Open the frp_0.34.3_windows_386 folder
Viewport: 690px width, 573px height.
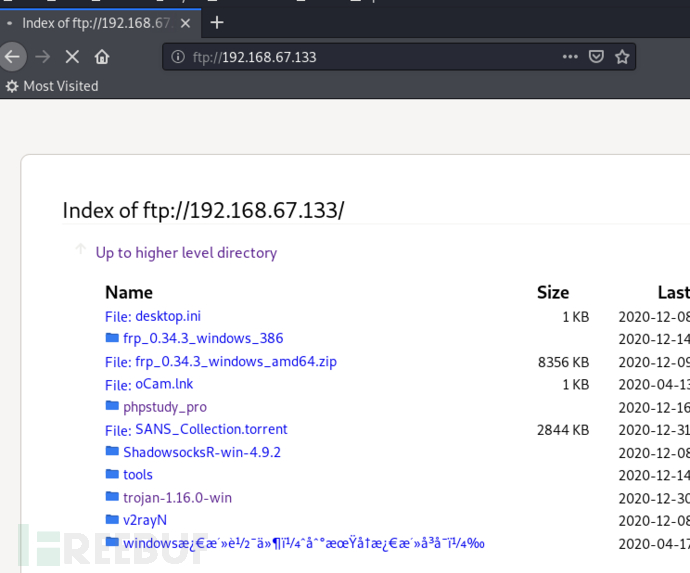(x=203, y=338)
